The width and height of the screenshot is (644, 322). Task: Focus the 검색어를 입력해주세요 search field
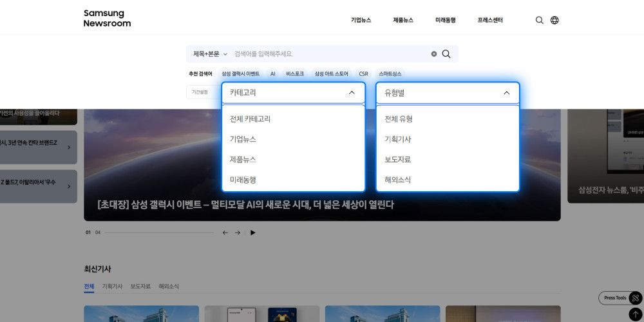(x=328, y=54)
